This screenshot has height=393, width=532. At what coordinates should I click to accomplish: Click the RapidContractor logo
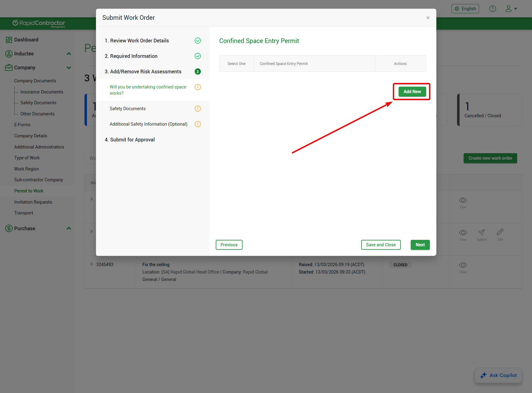tap(39, 23)
